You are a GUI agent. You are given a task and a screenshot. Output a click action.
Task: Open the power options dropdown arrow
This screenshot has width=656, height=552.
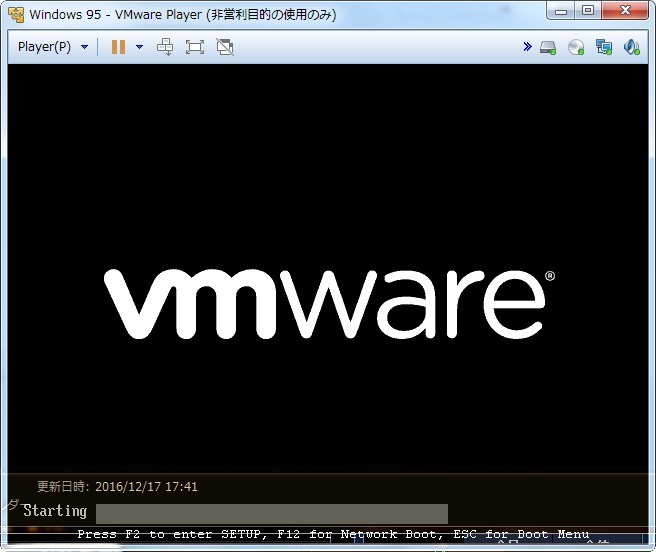tap(140, 47)
